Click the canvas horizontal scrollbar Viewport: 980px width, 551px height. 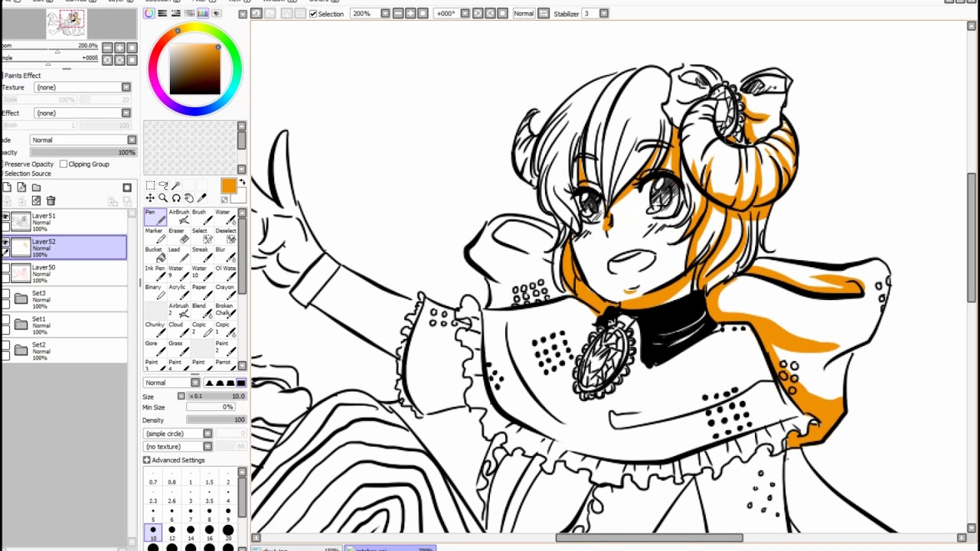click(x=649, y=538)
